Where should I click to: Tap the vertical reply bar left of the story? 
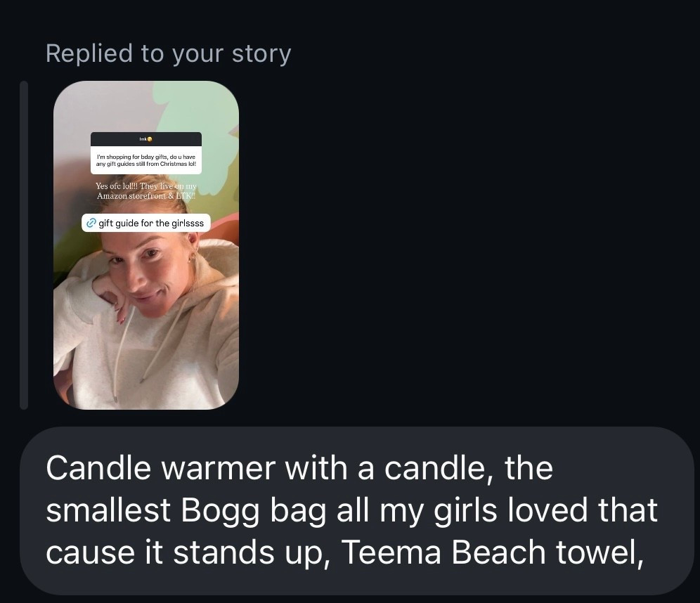[24, 245]
